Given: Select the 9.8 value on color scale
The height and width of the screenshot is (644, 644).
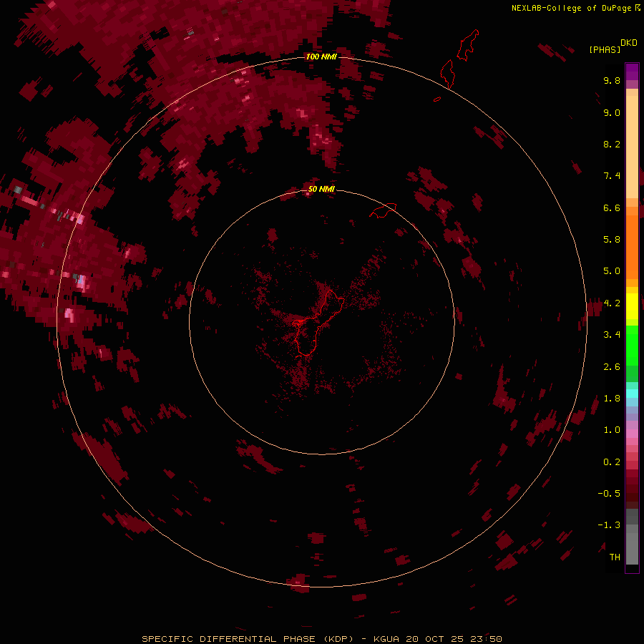Looking at the screenshot, I should click(x=612, y=80).
